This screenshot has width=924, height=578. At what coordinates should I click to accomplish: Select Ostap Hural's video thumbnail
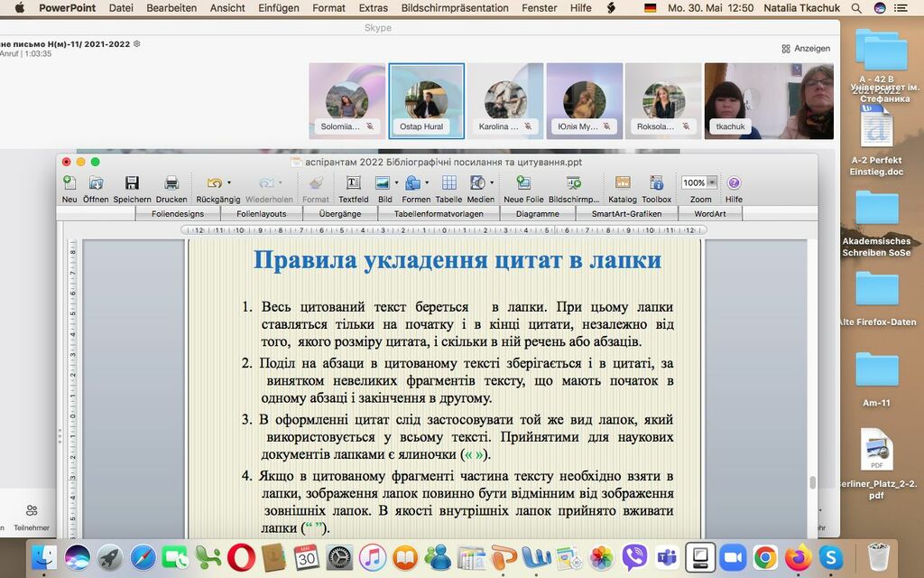[426, 101]
